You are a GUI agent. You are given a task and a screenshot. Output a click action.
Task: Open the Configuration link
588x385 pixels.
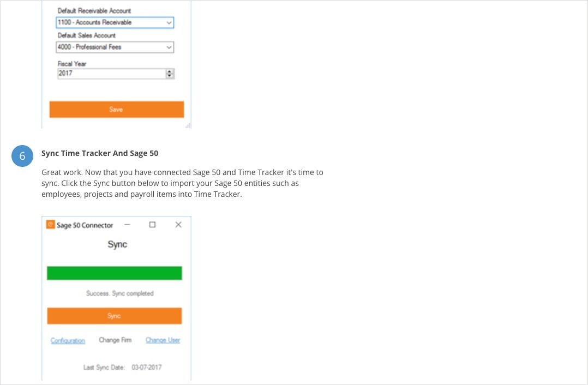(68, 341)
